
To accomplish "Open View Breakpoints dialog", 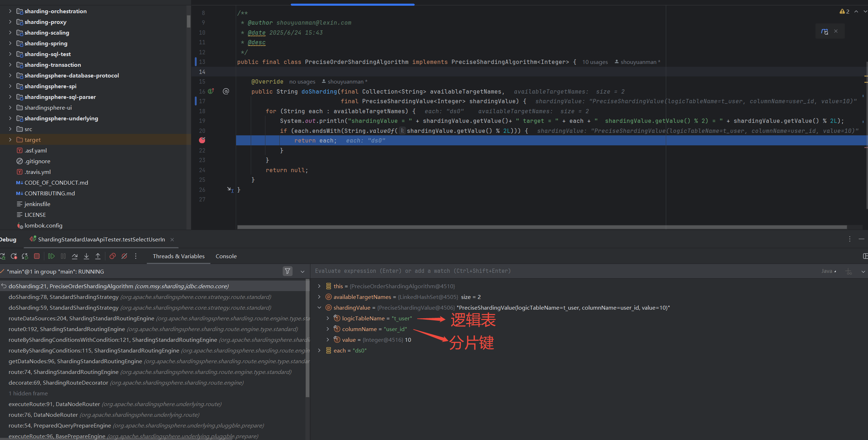I will (113, 256).
